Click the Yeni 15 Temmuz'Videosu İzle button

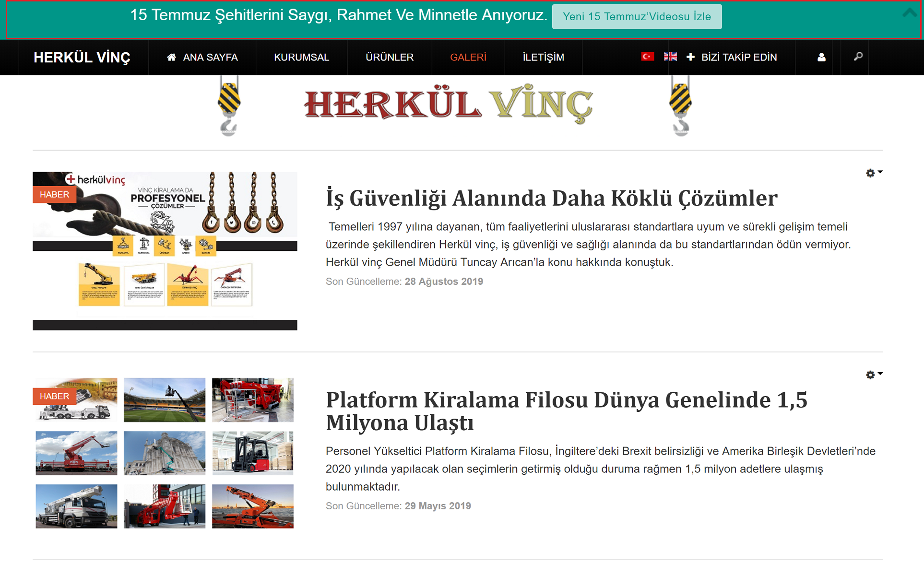637,17
